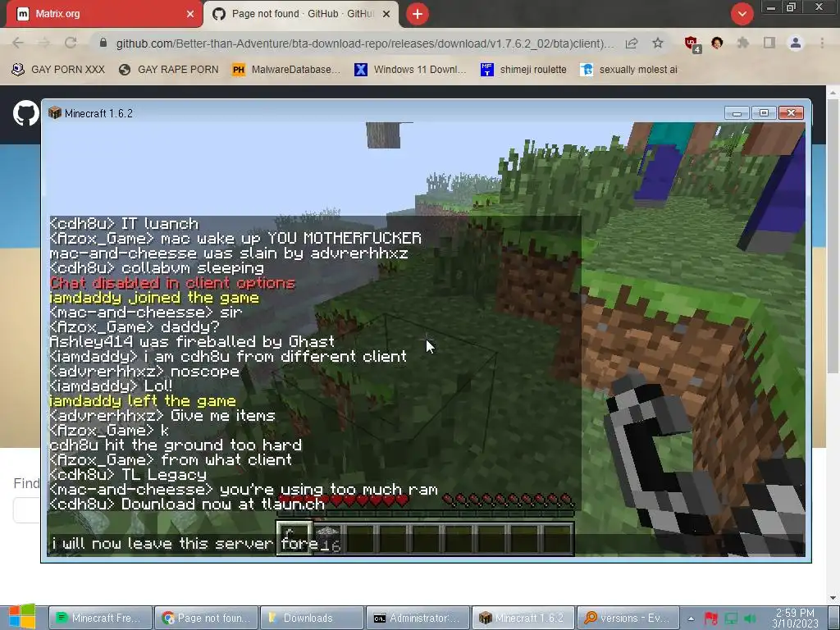Viewport: 840px width, 630px height.
Task: Open the taskbar clock showing 2:59 PM
Action: 795,619
